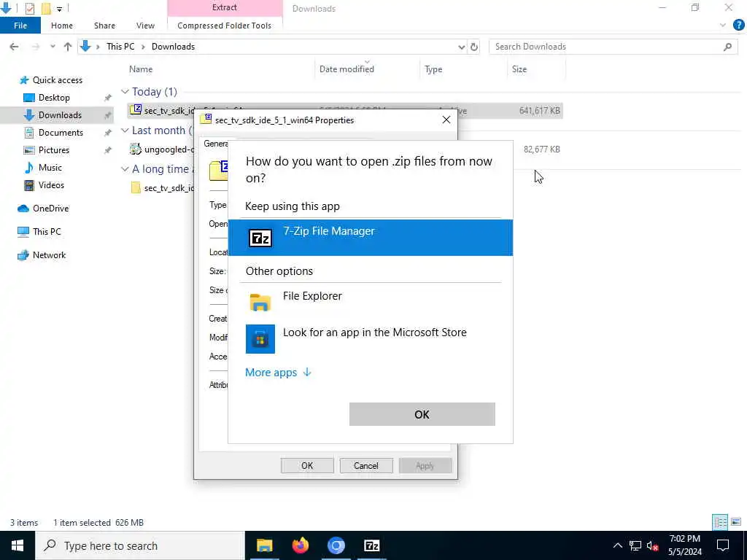Open Videos in the navigation pane

point(51,185)
